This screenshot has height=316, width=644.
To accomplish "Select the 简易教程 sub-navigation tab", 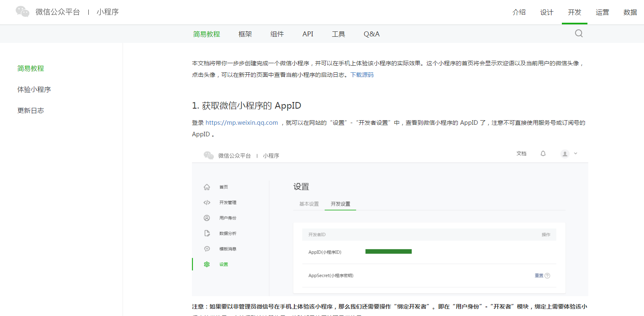I will [x=206, y=34].
